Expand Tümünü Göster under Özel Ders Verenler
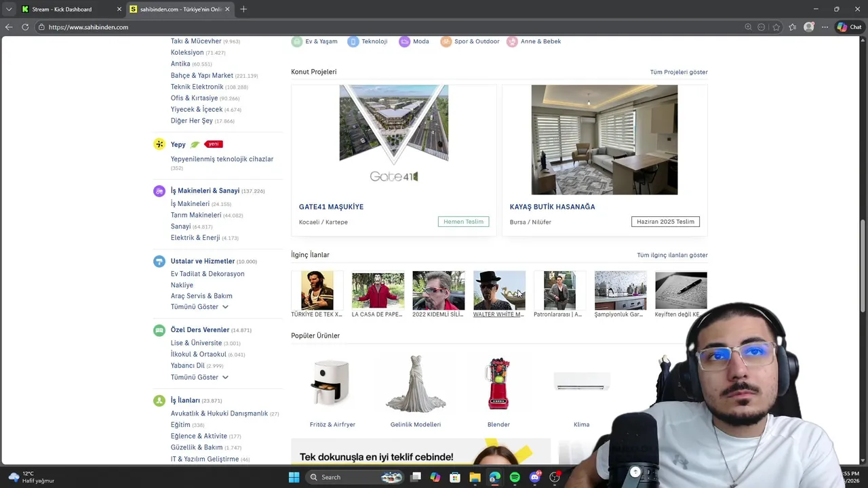 (x=199, y=378)
